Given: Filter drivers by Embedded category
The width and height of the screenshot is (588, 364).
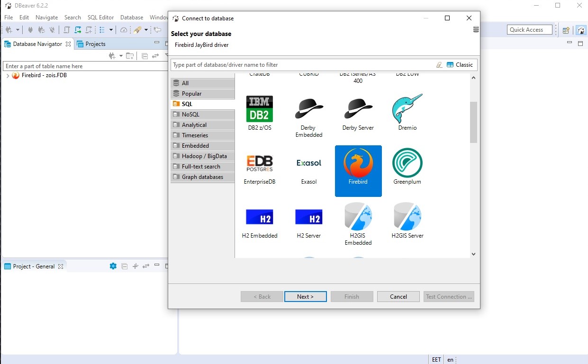Looking at the screenshot, I should click(x=203, y=146).
